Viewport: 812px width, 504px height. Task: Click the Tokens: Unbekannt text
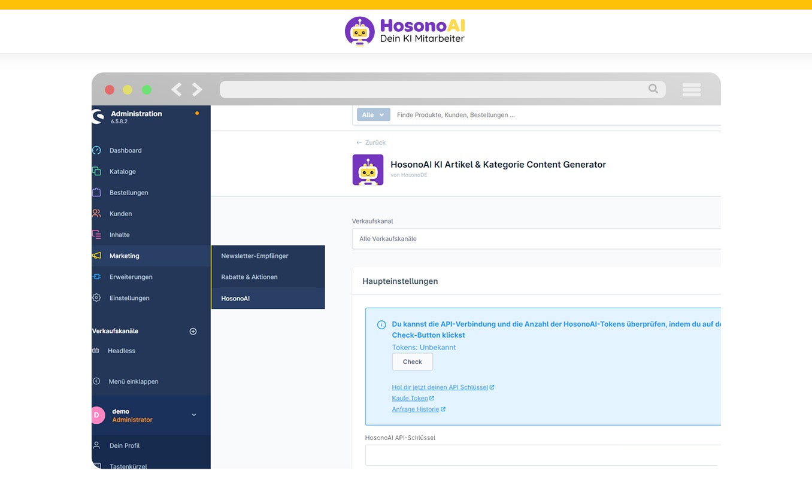click(424, 347)
